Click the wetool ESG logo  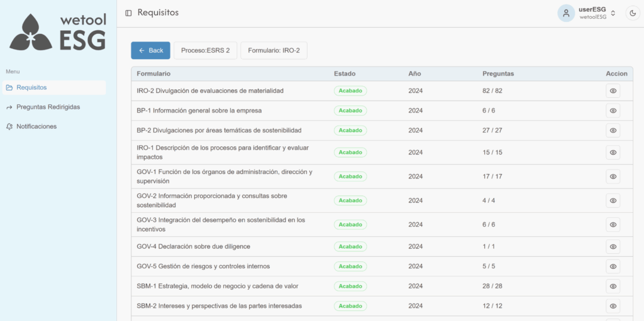pyautogui.click(x=58, y=33)
